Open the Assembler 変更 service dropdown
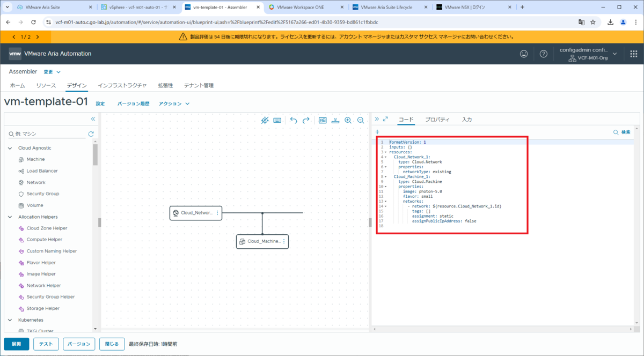Image resolution: width=644 pixels, height=356 pixels. [x=52, y=71]
